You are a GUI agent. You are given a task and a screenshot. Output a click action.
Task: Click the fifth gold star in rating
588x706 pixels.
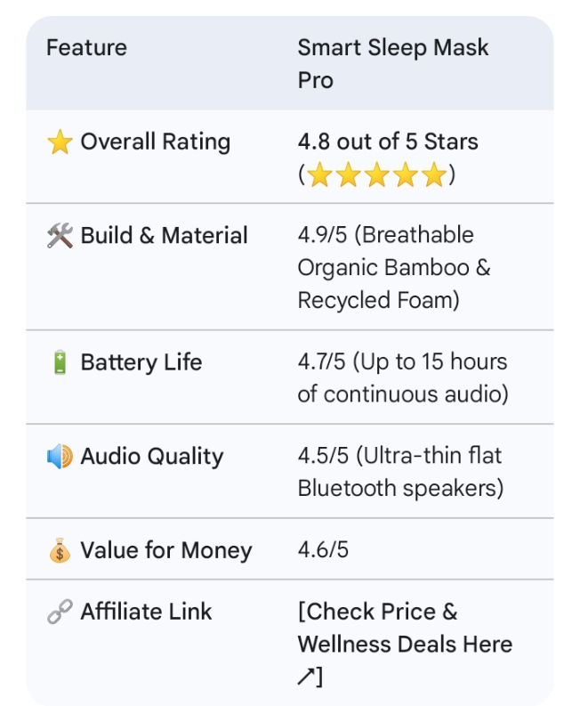point(434,174)
